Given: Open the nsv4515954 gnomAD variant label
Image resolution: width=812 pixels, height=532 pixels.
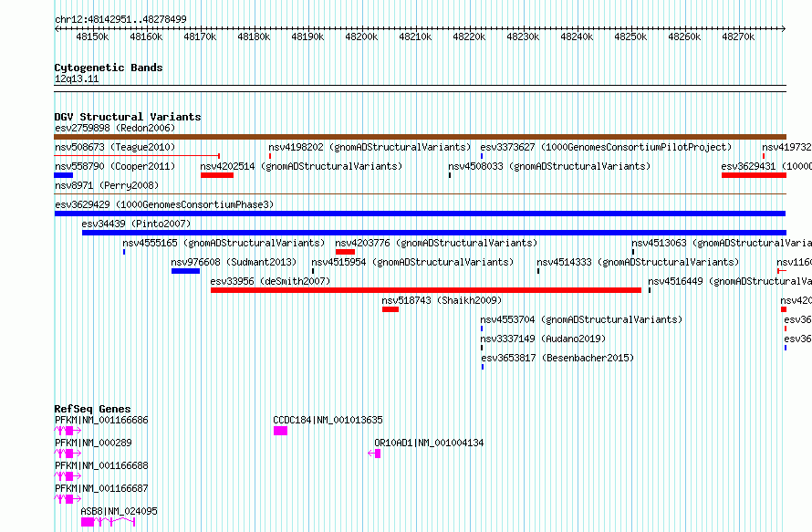Looking at the screenshot, I should click(x=412, y=262).
